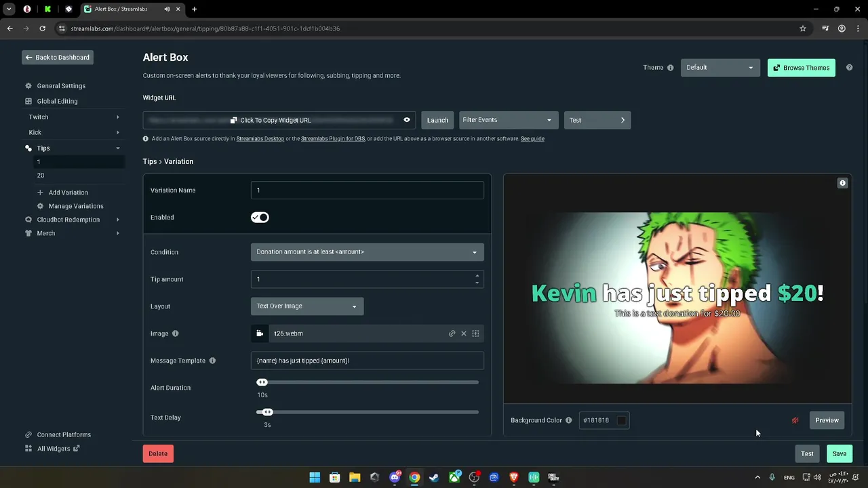This screenshot has height=488, width=868.
Task: Open the Theme Default dropdown
Action: (720, 68)
